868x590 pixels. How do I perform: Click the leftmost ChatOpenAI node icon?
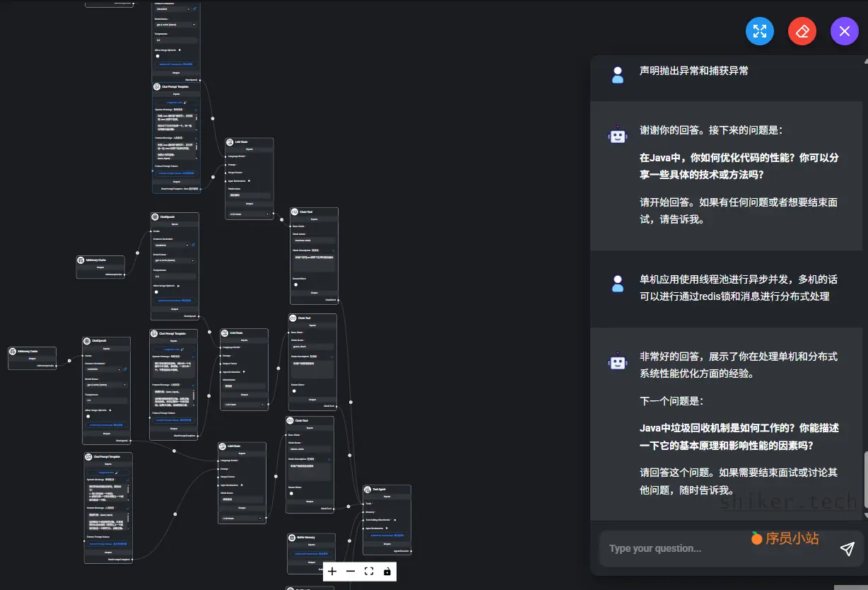(x=87, y=342)
